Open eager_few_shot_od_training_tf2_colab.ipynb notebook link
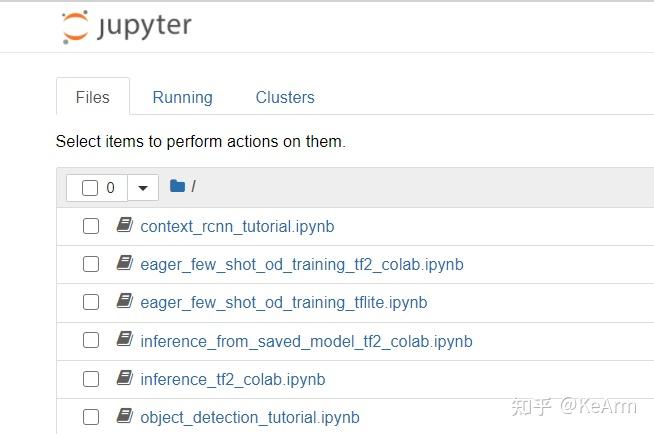 (302, 265)
